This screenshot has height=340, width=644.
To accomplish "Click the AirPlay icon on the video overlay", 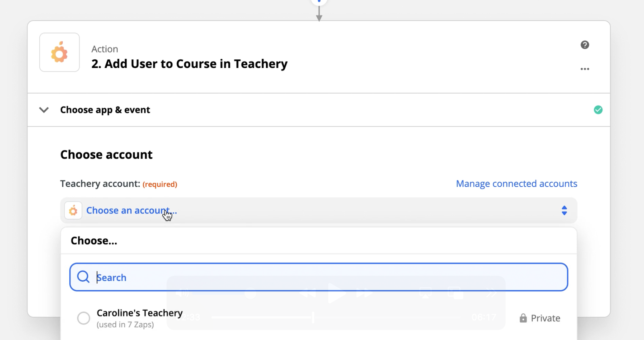I will 425,293.
